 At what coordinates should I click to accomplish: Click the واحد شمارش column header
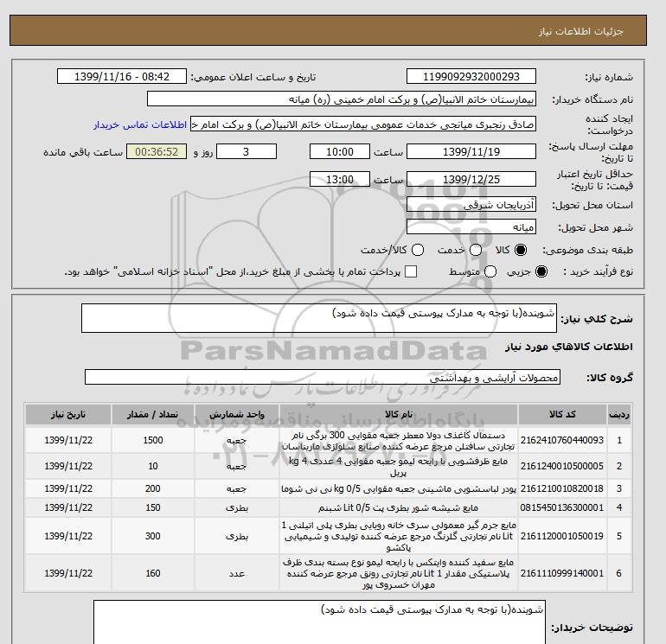(x=237, y=414)
